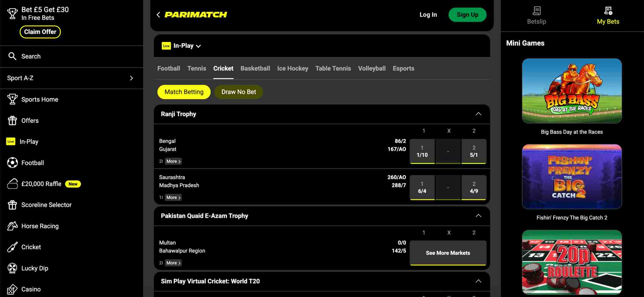Open Big Bass Day at the Races thumbnail
644x297 pixels.
pyautogui.click(x=572, y=91)
